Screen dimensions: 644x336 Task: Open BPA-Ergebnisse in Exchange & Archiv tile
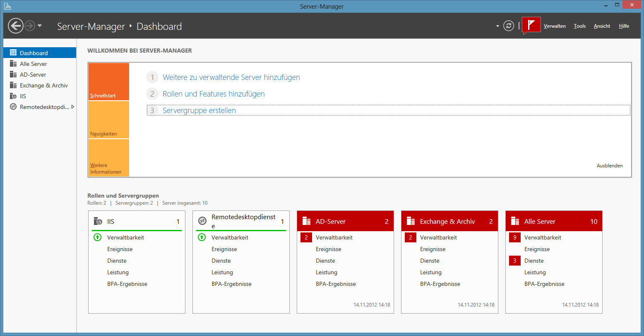click(x=440, y=284)
